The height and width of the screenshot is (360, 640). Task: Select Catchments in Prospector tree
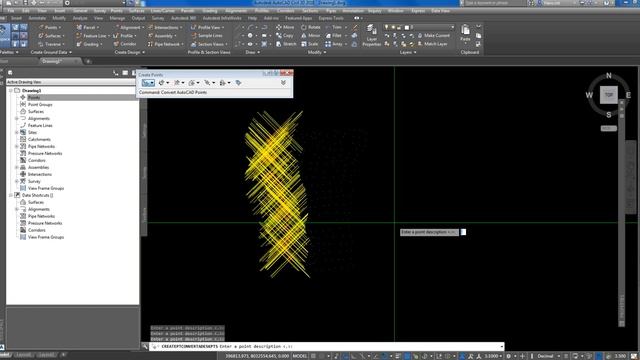point(39,140)
